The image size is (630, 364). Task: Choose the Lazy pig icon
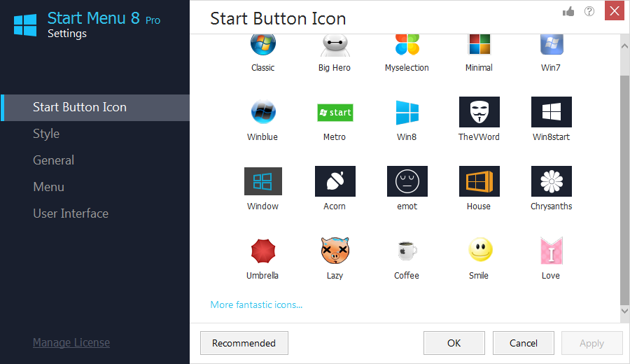tap(335, 251)
